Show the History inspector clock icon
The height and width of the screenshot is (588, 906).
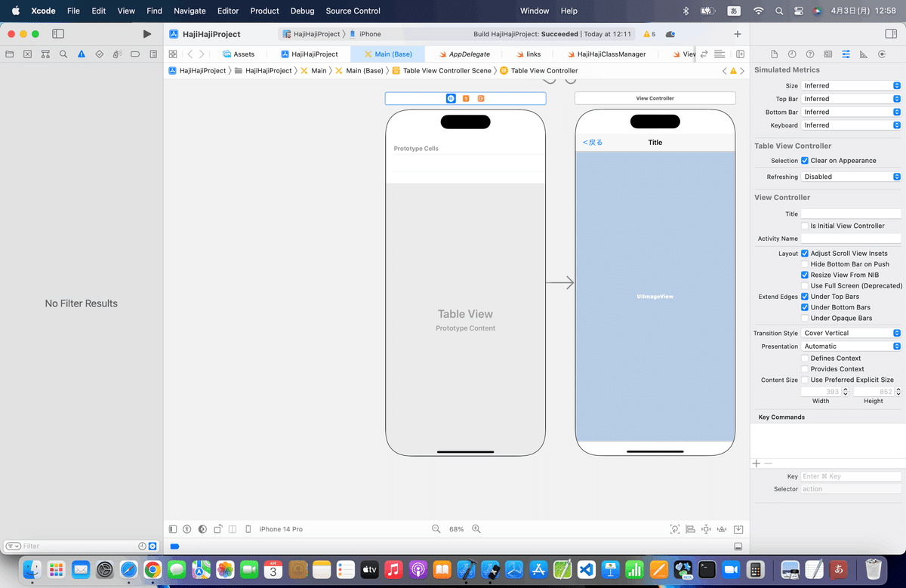[792, 54]
